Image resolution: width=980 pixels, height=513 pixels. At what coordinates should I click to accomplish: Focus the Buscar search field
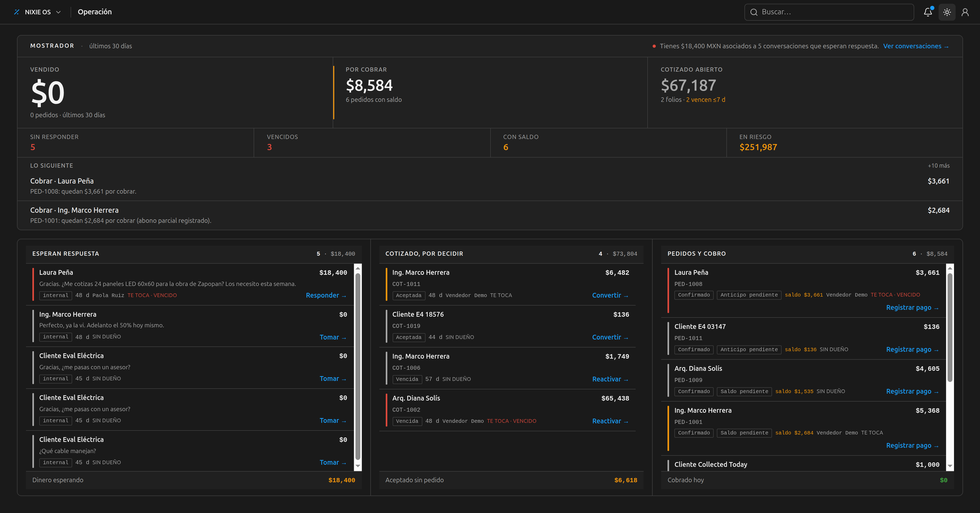point(829,12)
